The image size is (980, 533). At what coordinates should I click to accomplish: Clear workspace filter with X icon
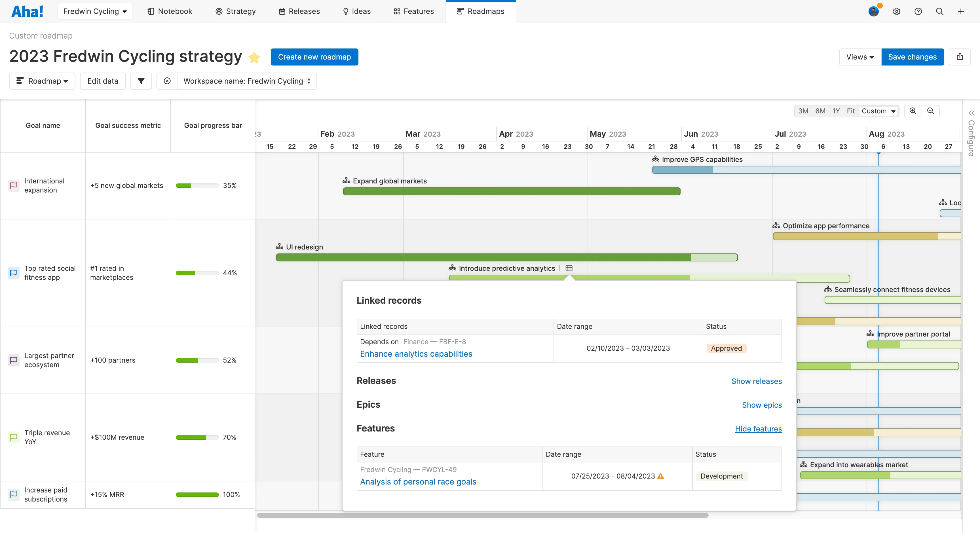coord(167,81)
